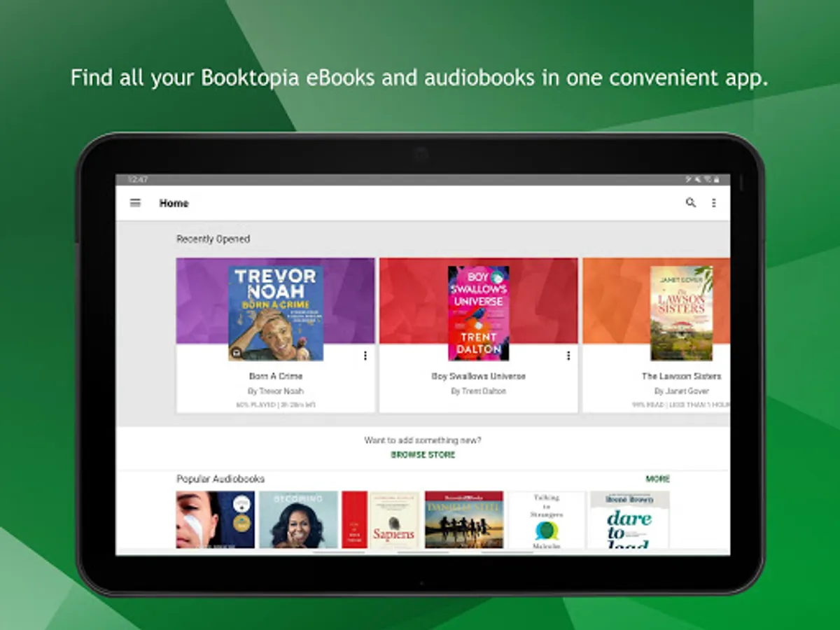This screenshot has width=840, height=630.
Task: Click MORE next to Popular Audiobooks
Action: click(x=657, y=479)
